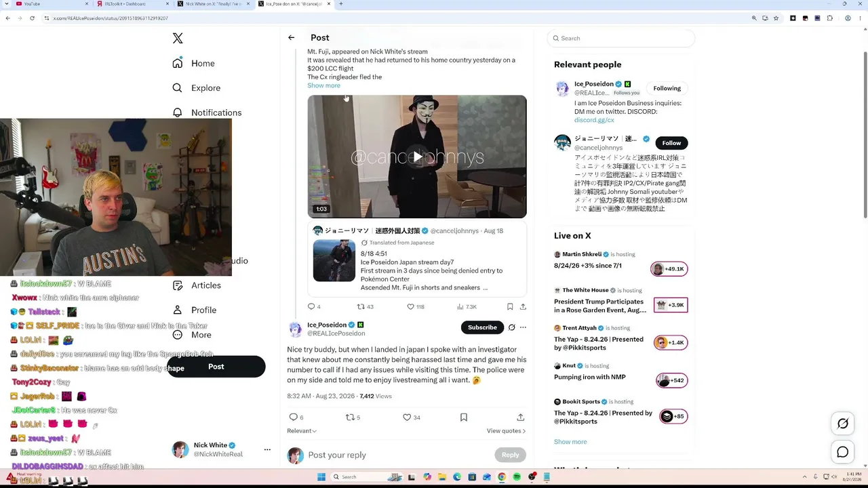Open the Messages floating chat button
868x488 pixels.
(843, 452)
